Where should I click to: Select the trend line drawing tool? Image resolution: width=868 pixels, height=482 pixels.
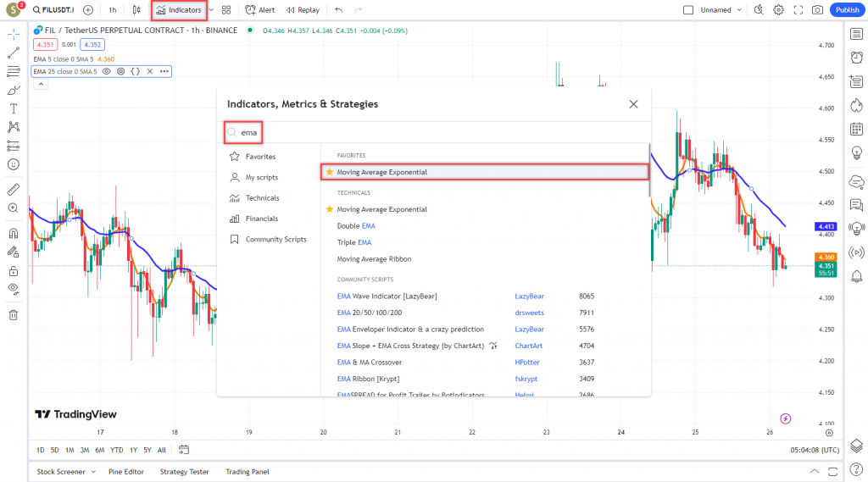click(x=14, y=53)
